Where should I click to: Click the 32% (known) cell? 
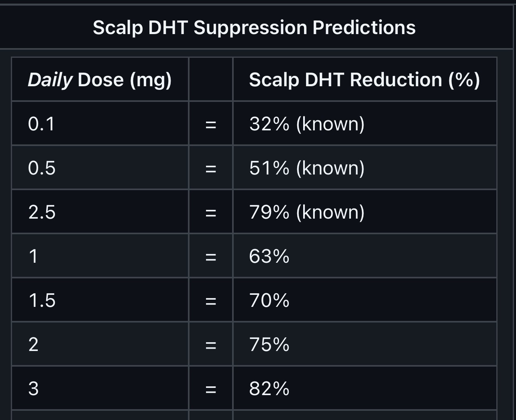(x=365, y=124)
